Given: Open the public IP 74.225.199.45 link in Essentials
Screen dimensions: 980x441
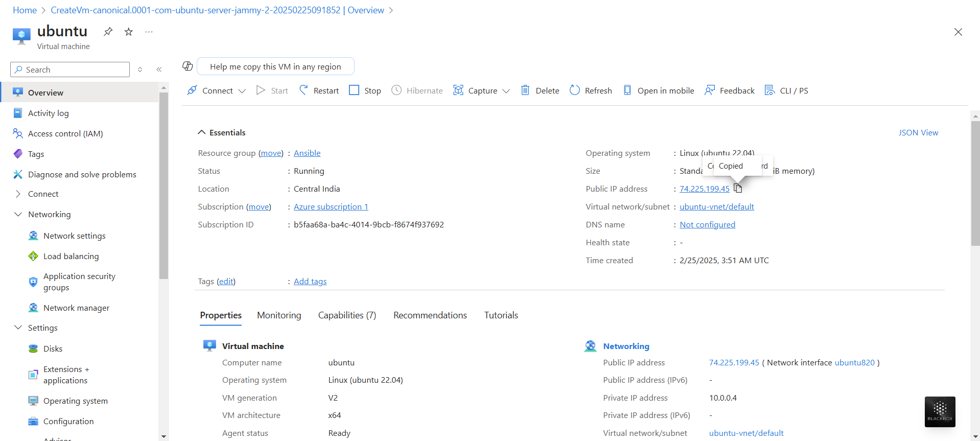Looking at the screenshot, I should pyautogui.click(x=705, y=189).
